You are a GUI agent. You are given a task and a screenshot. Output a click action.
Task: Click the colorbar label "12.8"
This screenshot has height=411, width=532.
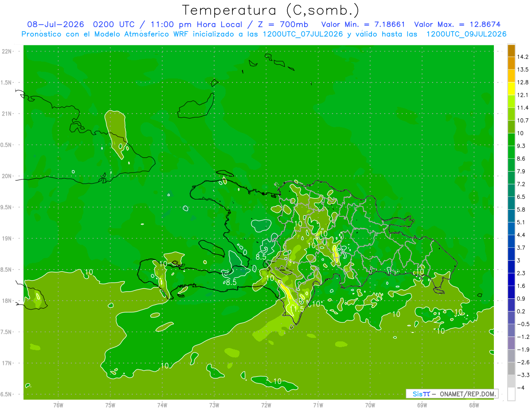(524, 82)
